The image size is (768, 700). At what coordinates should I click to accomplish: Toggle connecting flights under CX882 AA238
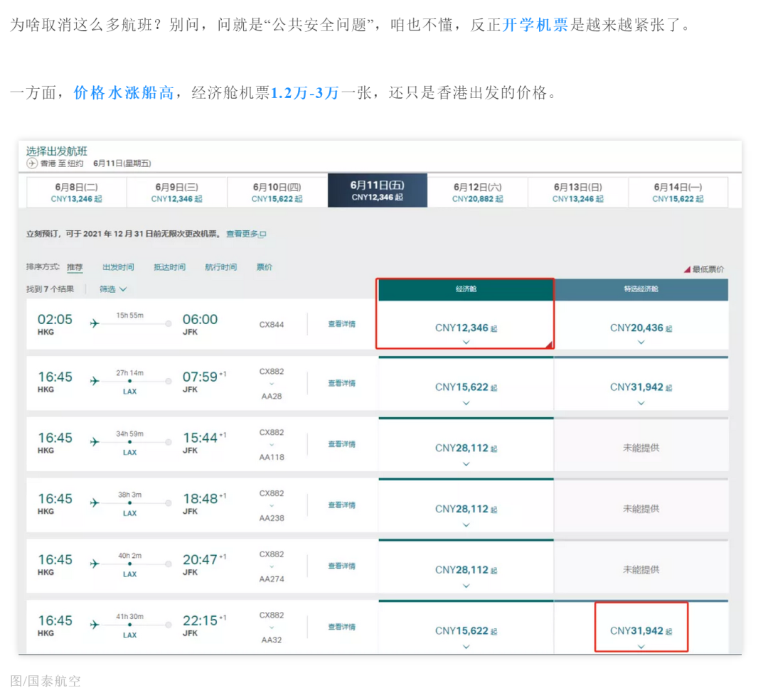click(272, 506)
